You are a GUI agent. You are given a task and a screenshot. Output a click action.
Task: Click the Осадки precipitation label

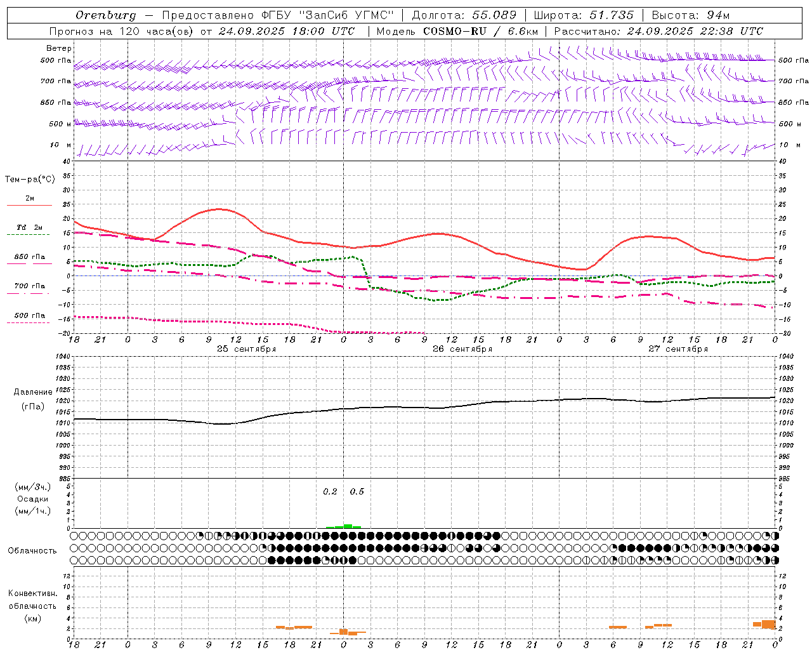pos(33,499)
